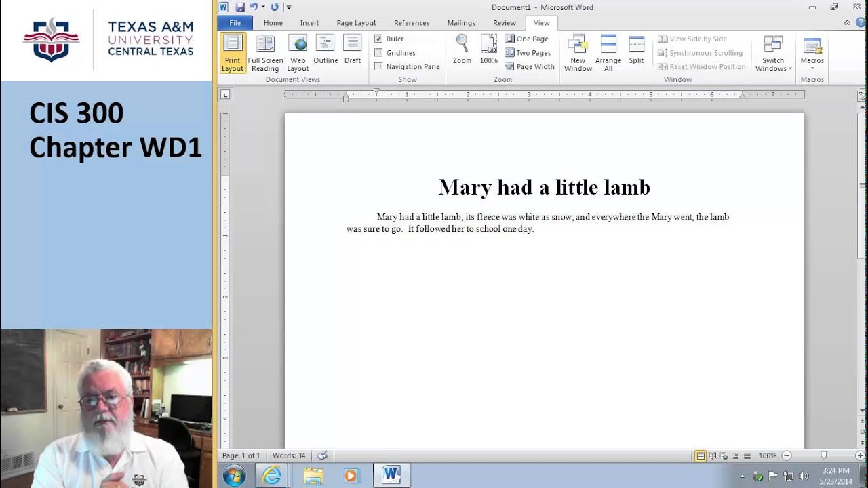
Task: Click Arrange All windows
Action: coord(608,53)
